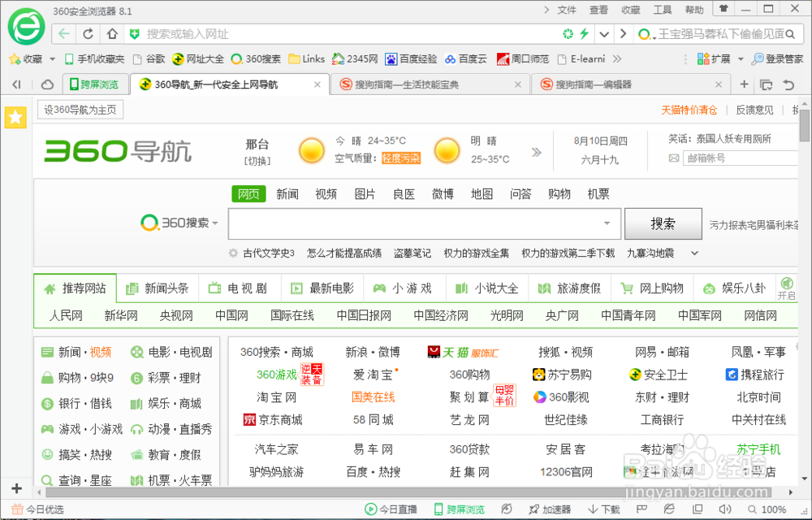Open the skin shirt icon in the title bar
The image size is (812, 520).
point(723,9)
